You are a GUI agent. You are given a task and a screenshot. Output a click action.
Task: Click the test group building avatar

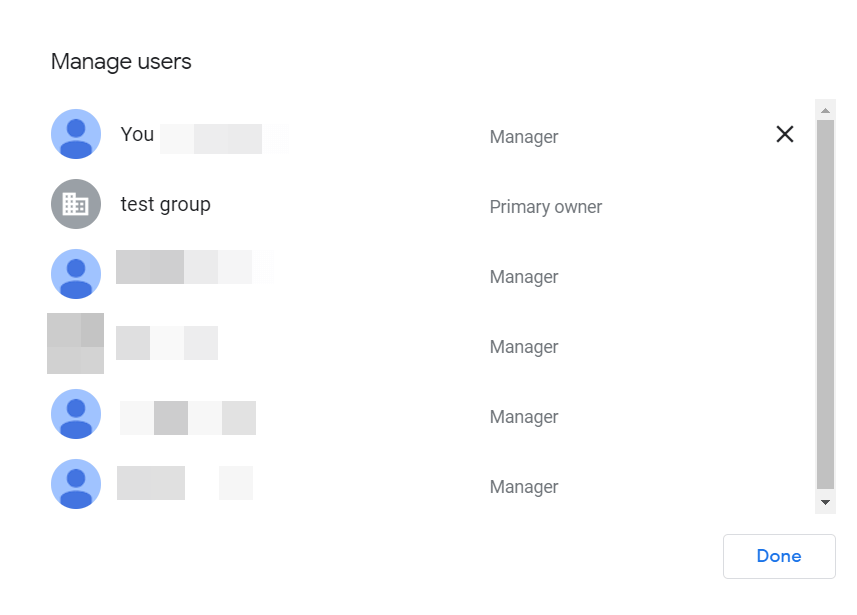point(76,204)
